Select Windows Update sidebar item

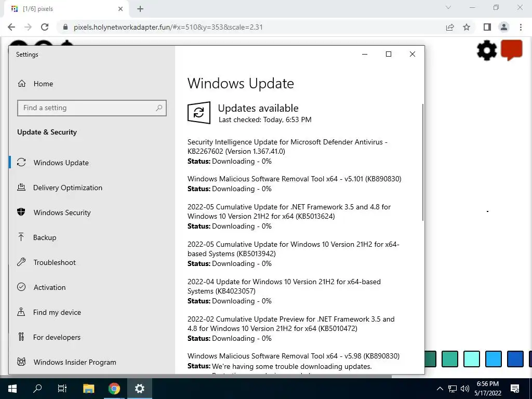(61, 163)
